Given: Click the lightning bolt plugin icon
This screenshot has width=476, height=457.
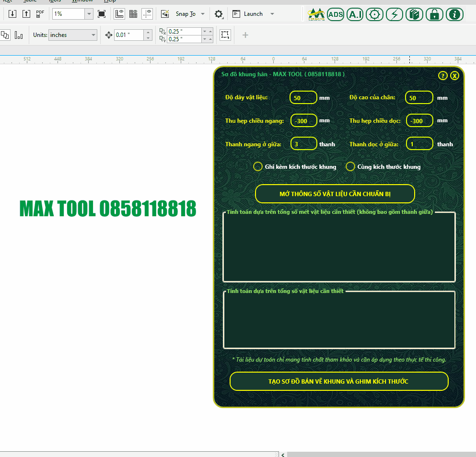Looking at the screenshot, I should (395, 14).
